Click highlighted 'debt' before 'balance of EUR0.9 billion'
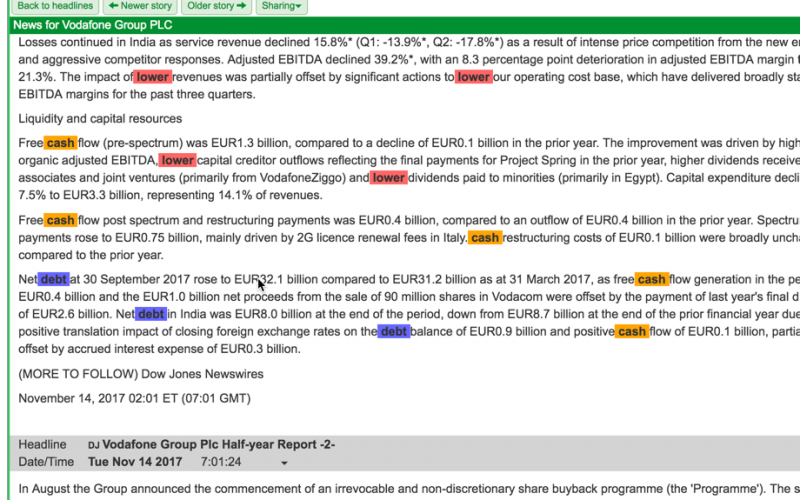This screenshot has height=500, width=800. click(394, 332)
